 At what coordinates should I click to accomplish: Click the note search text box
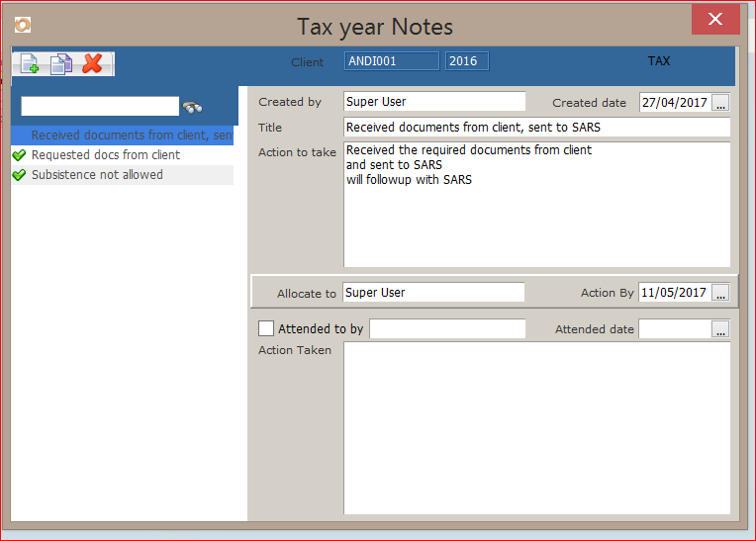point(100,106)
